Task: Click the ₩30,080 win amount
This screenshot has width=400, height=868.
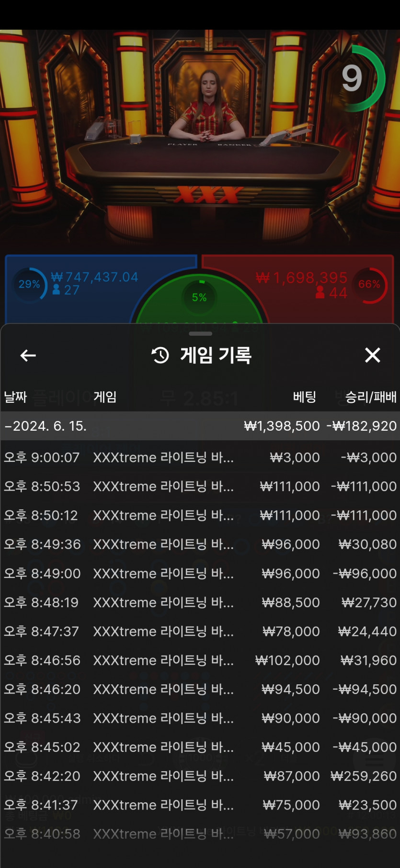Action: click(367, 544)
